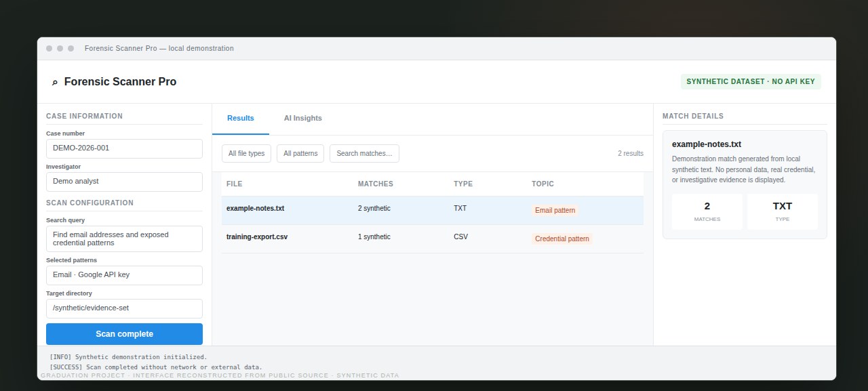The height and width of the screenshot is (391, 868).
Task: Click the TYPE column header
Action: tap(463, 184)
